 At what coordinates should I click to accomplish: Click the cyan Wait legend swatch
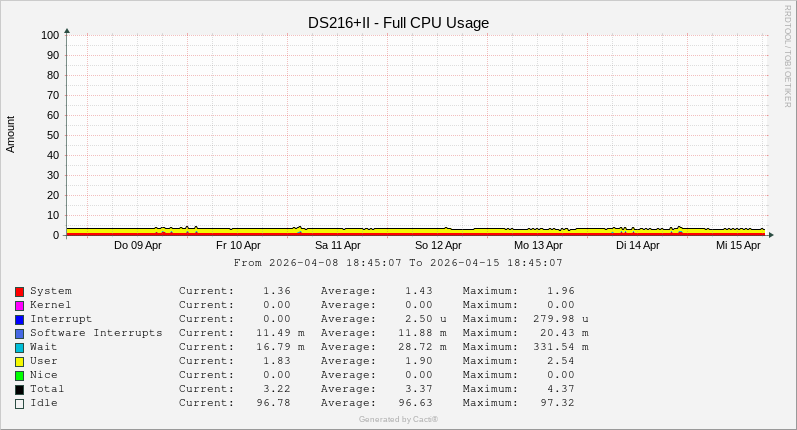click(x=19, y=348)
